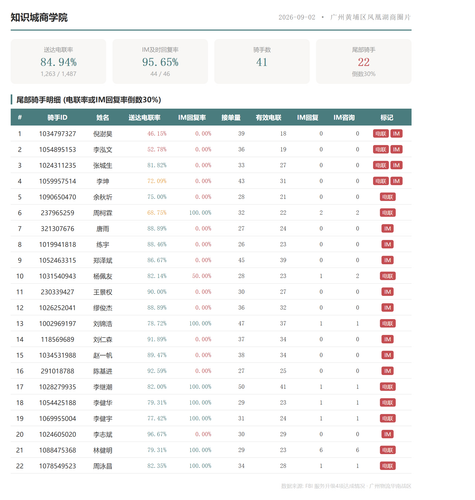The width and height of the screenshot is (475, 500).
Task: Click rider ID 118569689
Action: (x=57, y=339)
